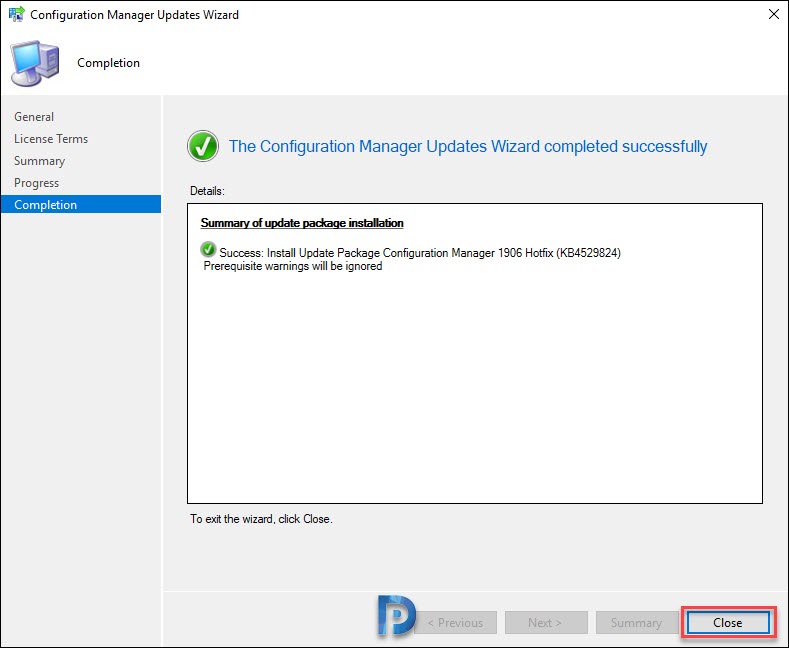Select the License Terms step
789x648 pixels.
click(x=51, y=139)
